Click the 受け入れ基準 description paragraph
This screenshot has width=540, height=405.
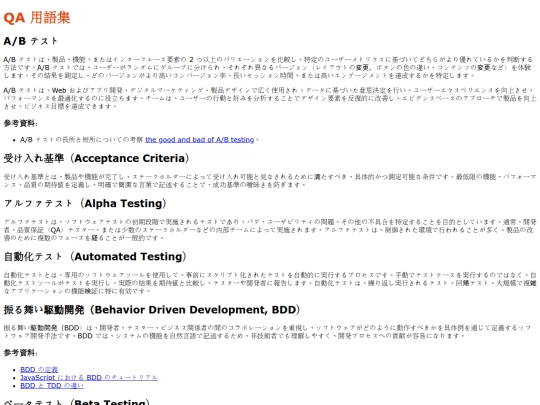[x=270, y=181]
